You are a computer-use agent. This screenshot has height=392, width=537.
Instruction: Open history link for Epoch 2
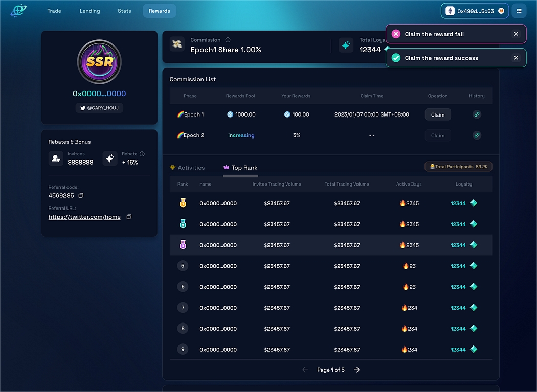[x=477, y=135]
